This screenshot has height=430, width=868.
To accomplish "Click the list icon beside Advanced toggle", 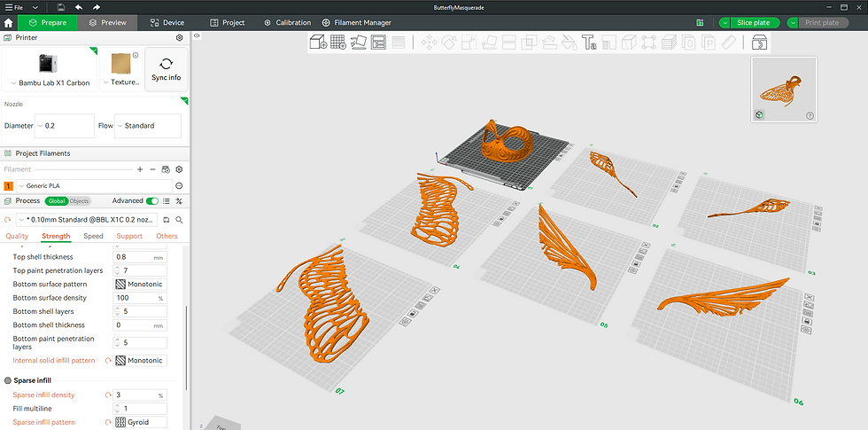I will tap(167, 200).
